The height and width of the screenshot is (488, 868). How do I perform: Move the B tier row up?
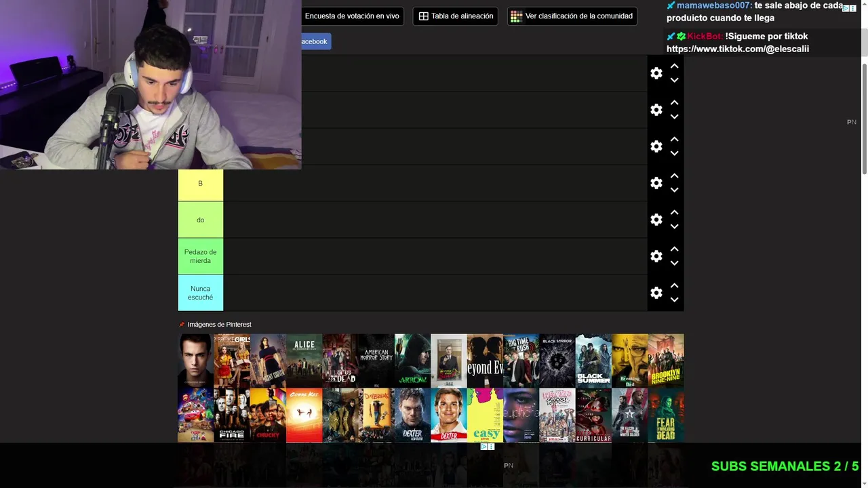coord(674,176)
